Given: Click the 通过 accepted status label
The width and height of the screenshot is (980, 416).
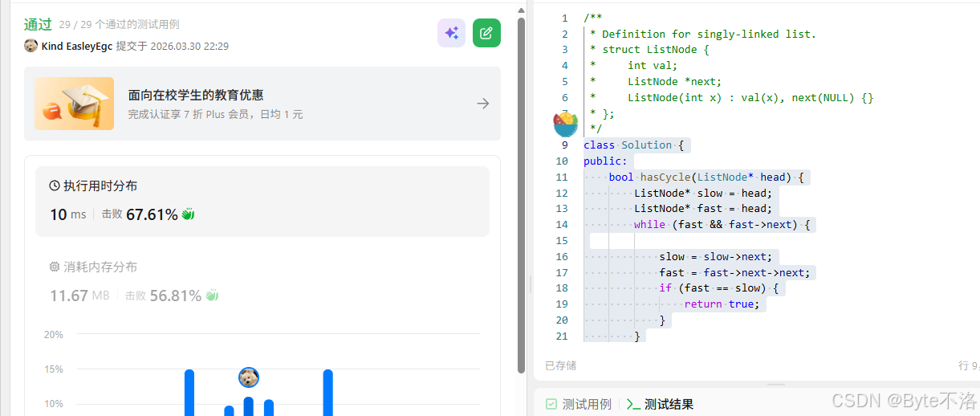Looking at the screenshot, I should point(38,24).
